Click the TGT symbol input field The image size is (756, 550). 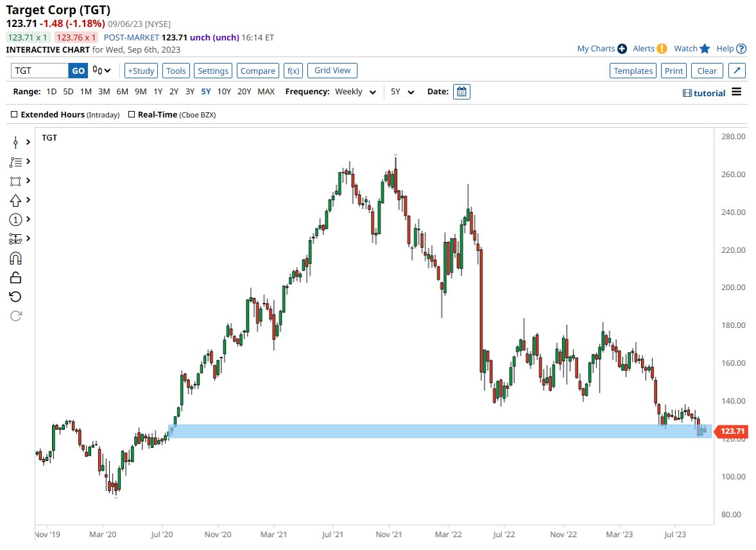pos(40,71)
